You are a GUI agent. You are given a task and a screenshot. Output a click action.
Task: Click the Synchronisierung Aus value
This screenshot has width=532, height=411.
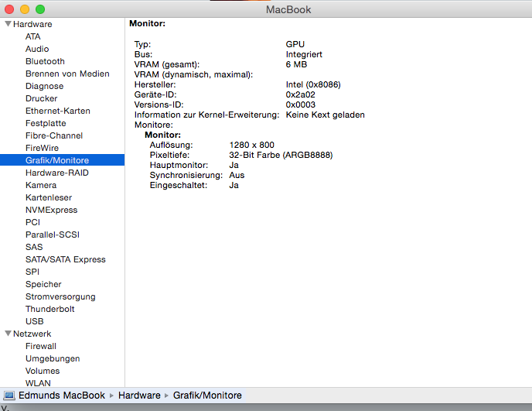(237, 175)
